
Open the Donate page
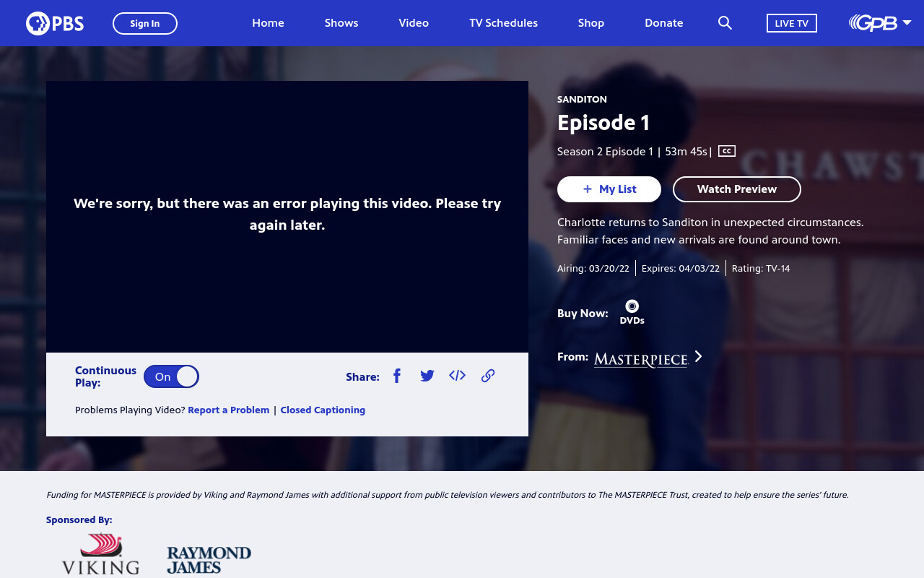pos(664,23)
